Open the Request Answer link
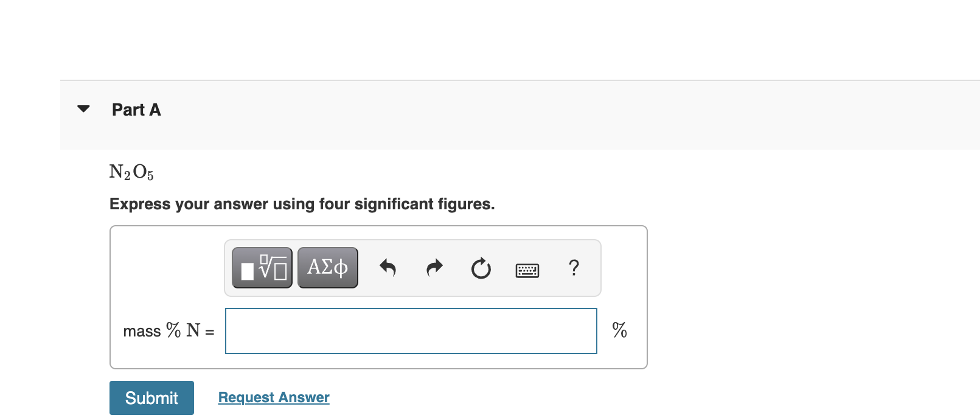The height and width of the screenshot is (418, 980). point(273,397)
